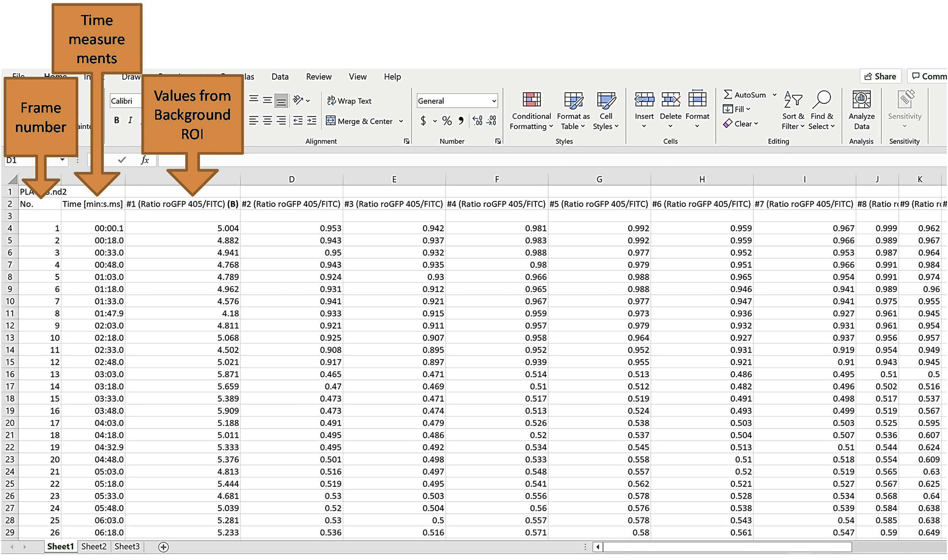Expand the General number format dropdown
948x560 pixels.
coord(494,101)
